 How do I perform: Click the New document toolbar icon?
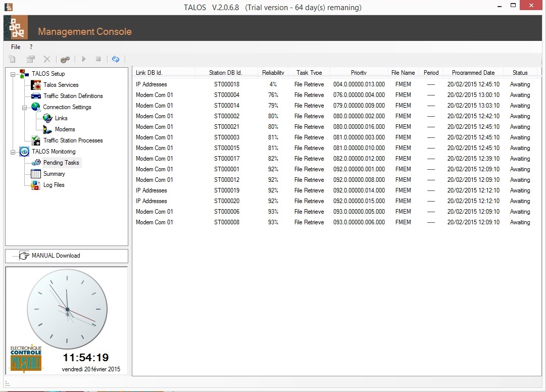coord(13,59)
